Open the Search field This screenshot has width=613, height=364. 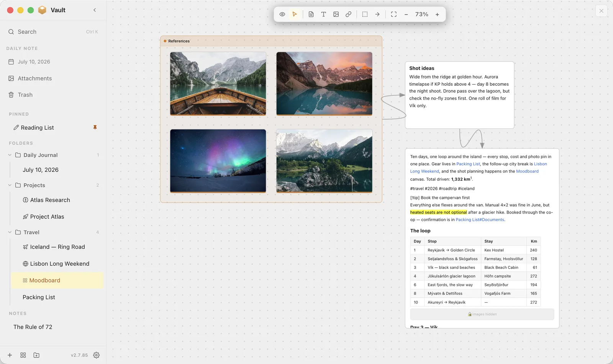[53, 32]
